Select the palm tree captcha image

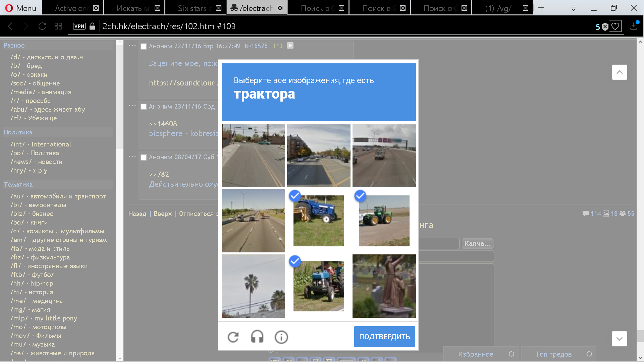pyautogui.click(x=253, y=286)
